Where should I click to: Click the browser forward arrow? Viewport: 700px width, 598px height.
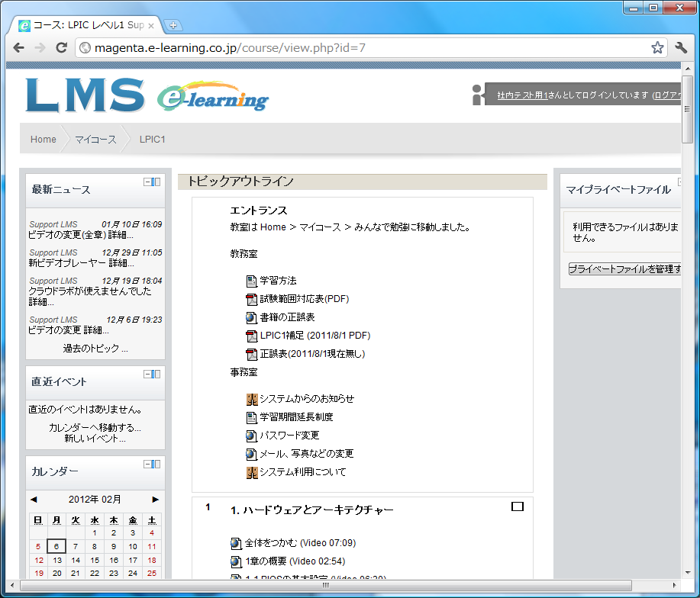(x=40, y=48)
